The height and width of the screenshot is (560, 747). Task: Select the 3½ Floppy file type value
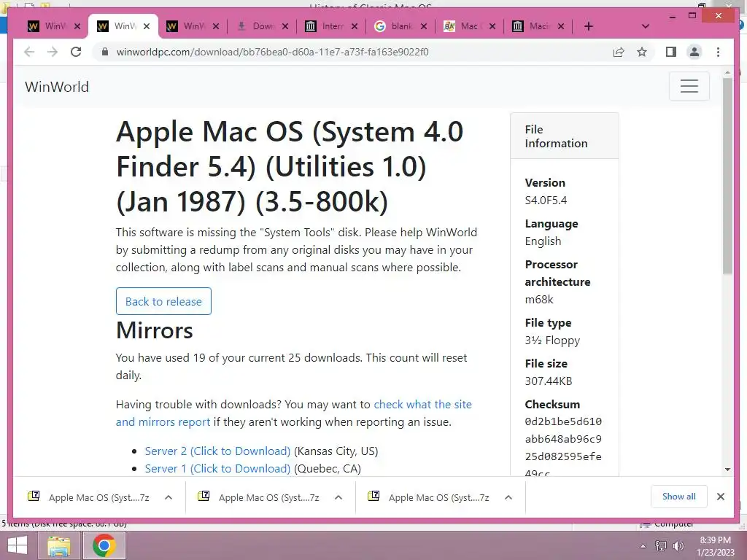pyautogui.click(x=553, y=341)
